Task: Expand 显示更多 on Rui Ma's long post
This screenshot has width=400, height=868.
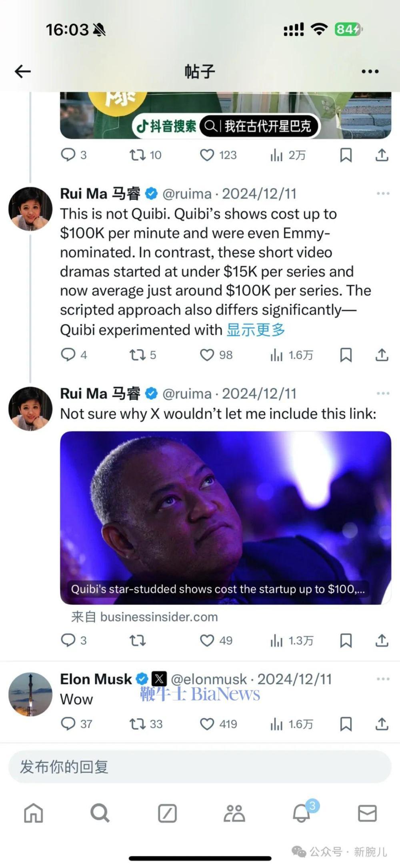Action: tap(256, 330)
